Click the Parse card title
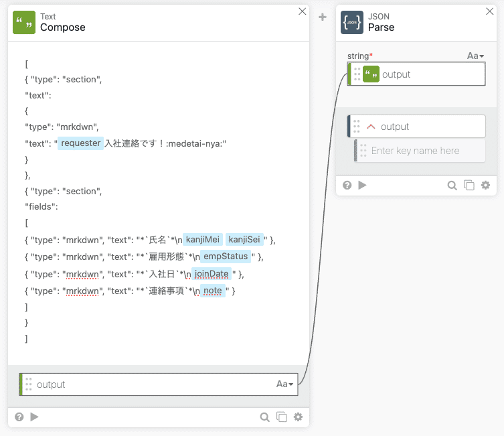 382,27
